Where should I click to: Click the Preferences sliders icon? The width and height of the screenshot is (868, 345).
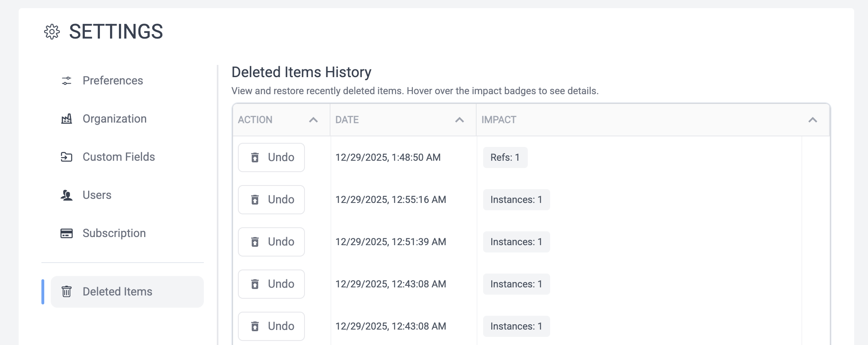point(67,81)
